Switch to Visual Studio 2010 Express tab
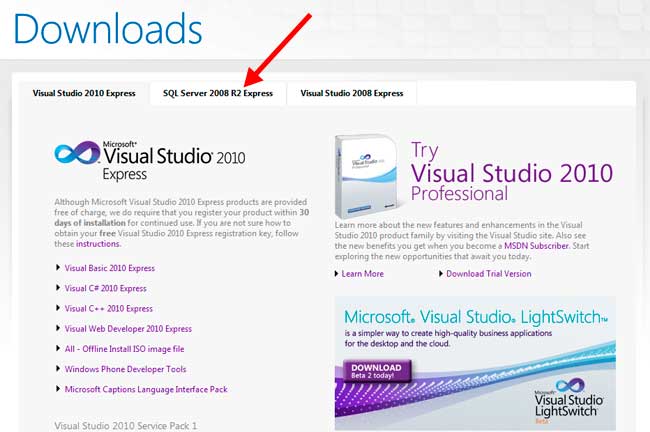650x432 pixels. tap(84, 93)
